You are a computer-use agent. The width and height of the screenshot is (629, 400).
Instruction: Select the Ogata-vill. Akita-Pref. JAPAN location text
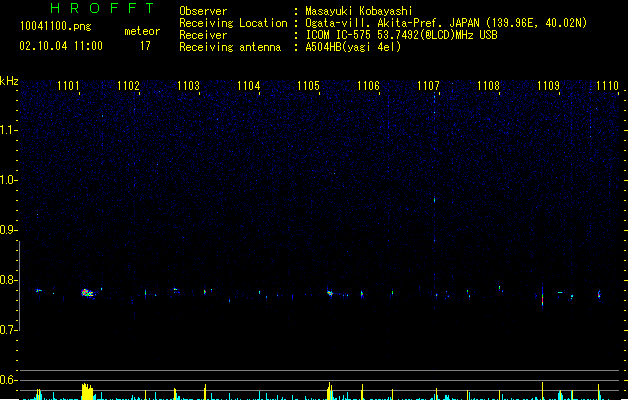point(446,23)
